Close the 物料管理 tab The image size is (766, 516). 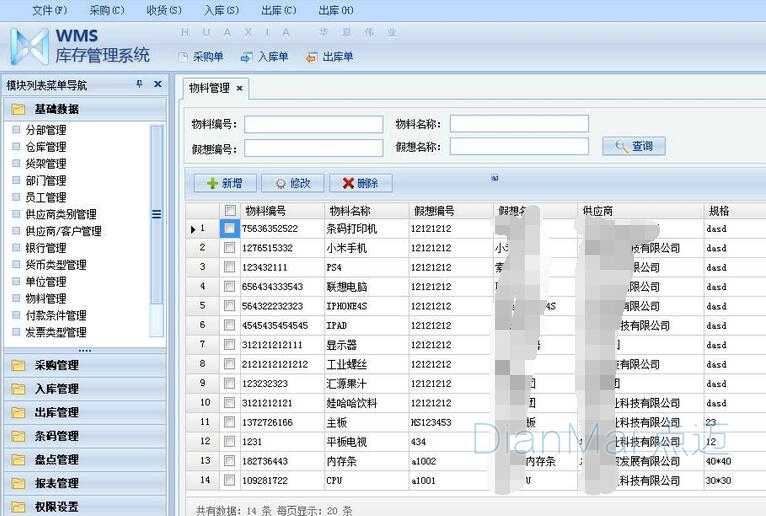point(239,88)
